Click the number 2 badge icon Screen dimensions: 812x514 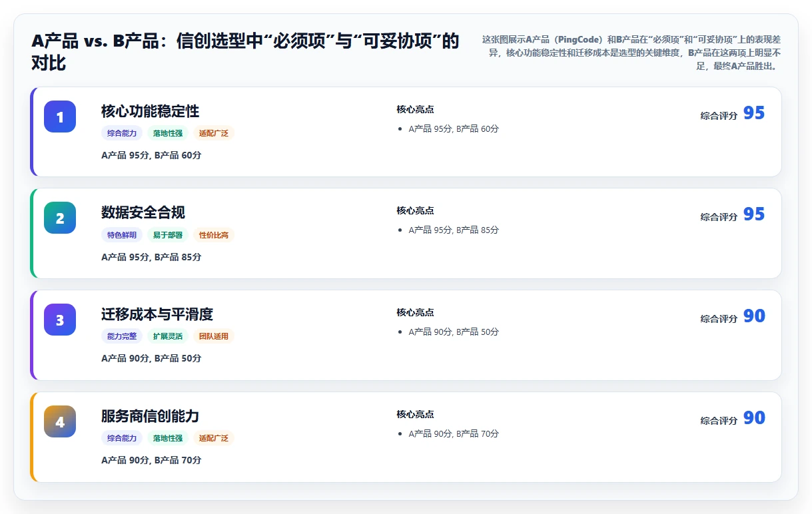(60, 218)
